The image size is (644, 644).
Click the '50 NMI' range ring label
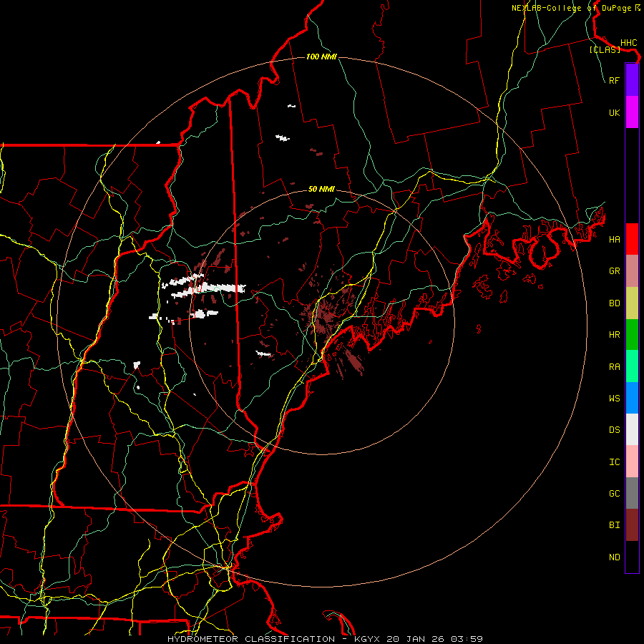pos(321,190)
